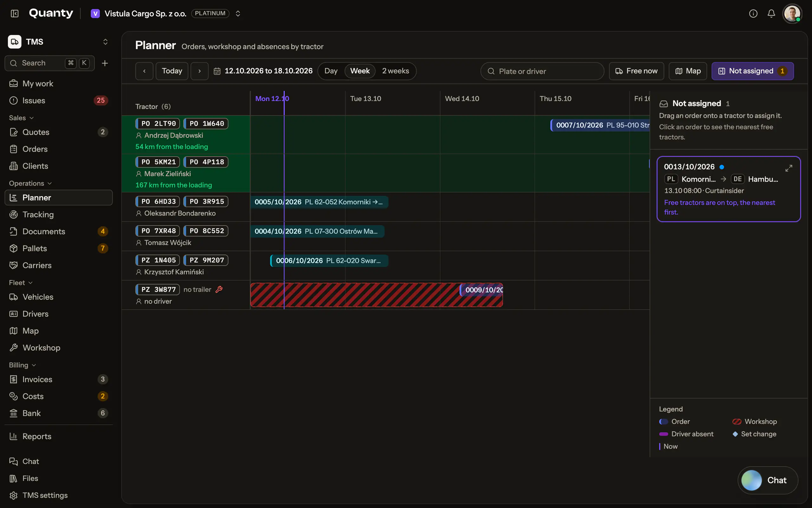Open the company switcher chevrons
This screenshot has width=812, height=508.
pos(238,13)
